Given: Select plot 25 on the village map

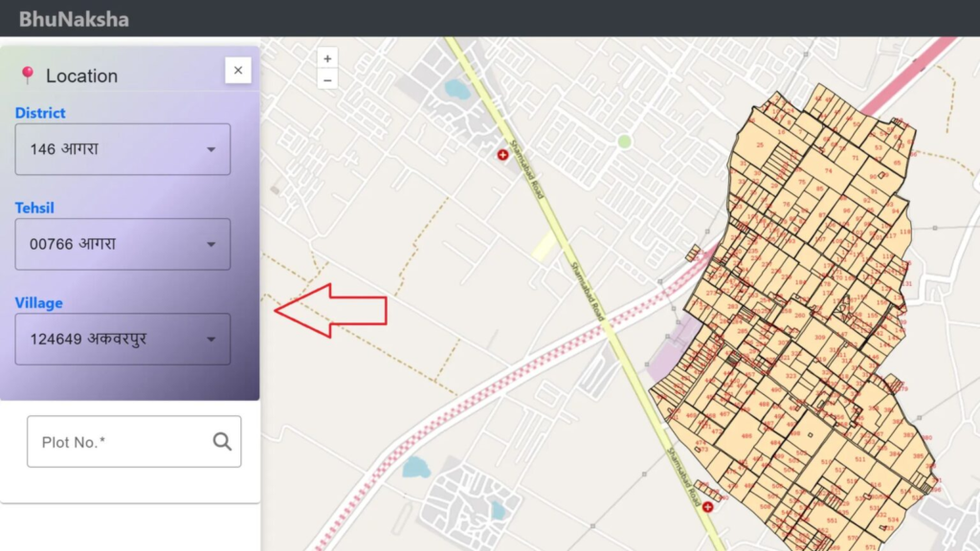Looking at the screenshot, I should pos(760,145).
